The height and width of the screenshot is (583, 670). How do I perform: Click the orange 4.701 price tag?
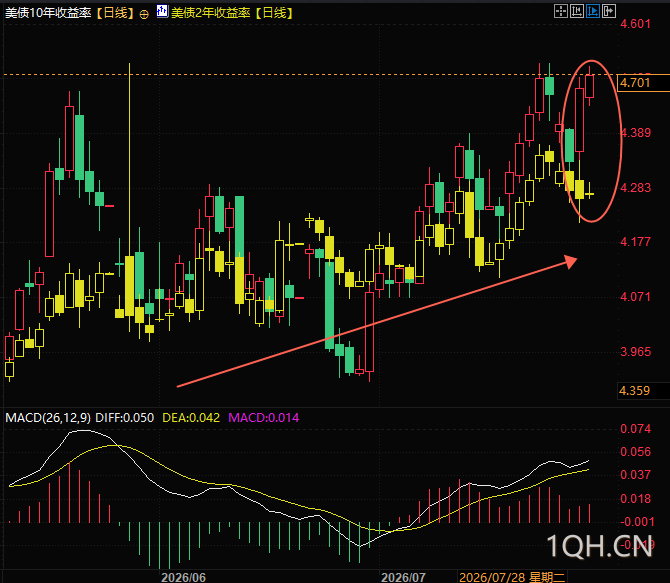644,82
